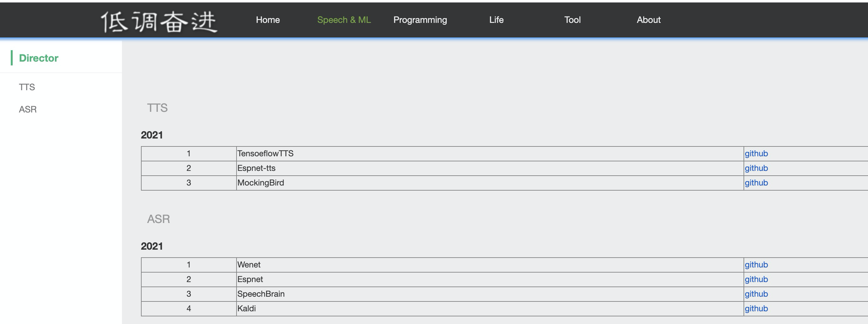Click the Espnet-tts table cell
The width and height of the screenshot is (868, 324).
[490, 168]
